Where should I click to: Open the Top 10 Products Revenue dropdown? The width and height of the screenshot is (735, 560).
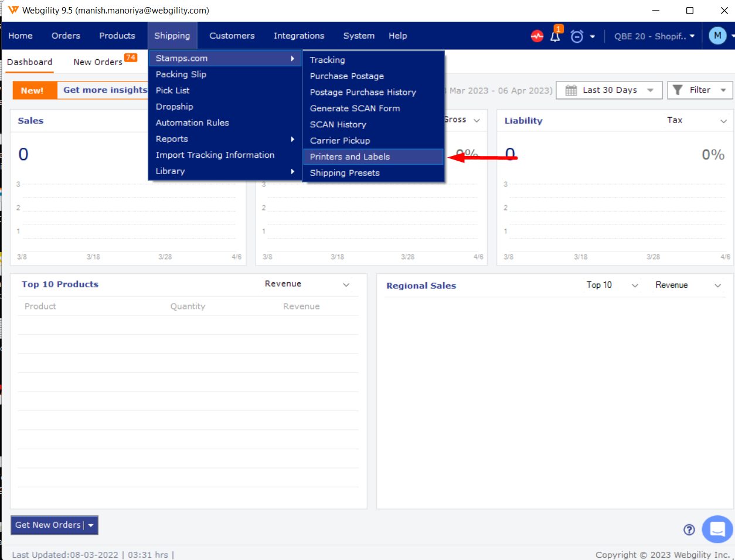pos(307,284)
